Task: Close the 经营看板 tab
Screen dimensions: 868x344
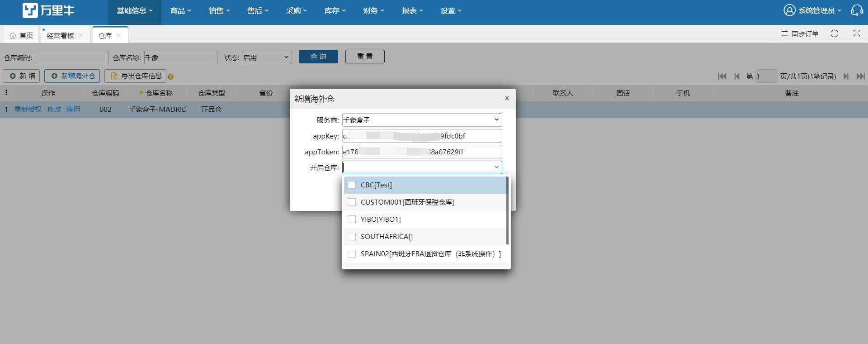Action: (80, 35)
